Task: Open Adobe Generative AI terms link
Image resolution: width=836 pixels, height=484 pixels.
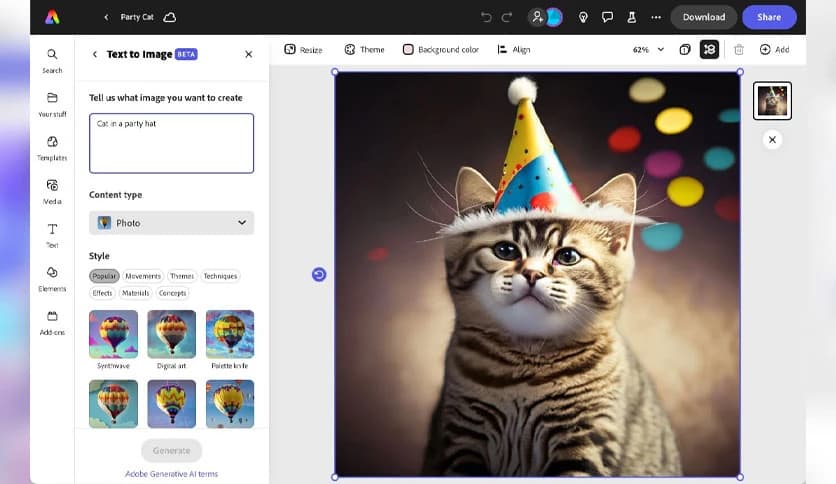Action: click(171, 474)
